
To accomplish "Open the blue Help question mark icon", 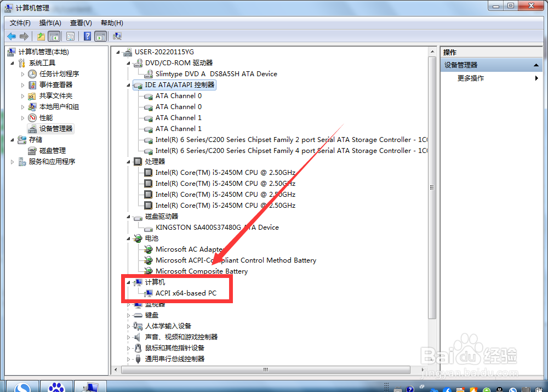I will coord(87,36).
